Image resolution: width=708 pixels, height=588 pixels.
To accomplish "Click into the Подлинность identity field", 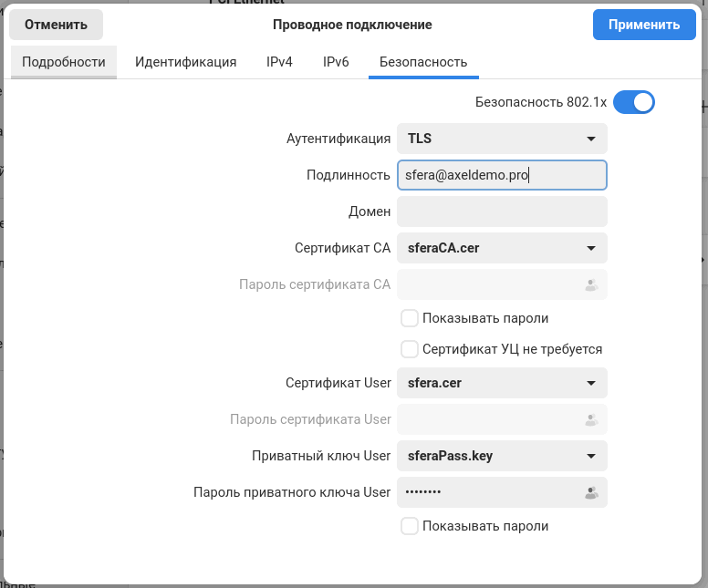I will pyautogui.click(x=502, y=175).
